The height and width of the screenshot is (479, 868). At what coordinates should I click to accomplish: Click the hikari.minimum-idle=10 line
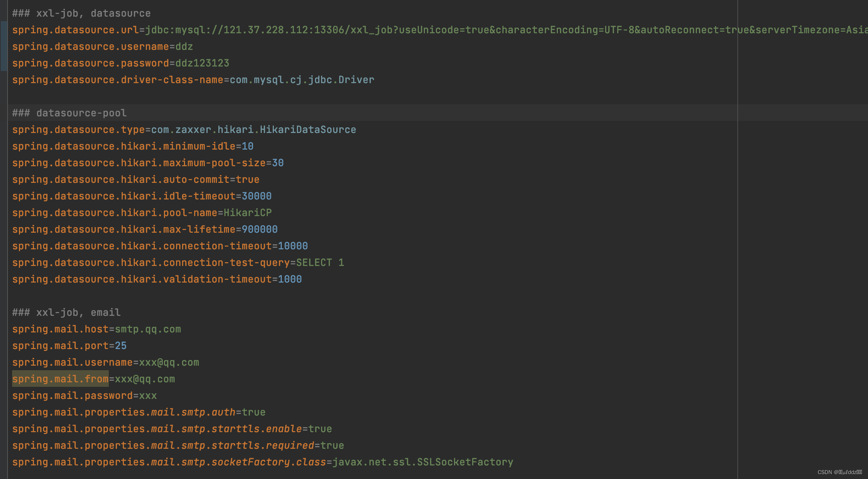(x=133, y=147)
